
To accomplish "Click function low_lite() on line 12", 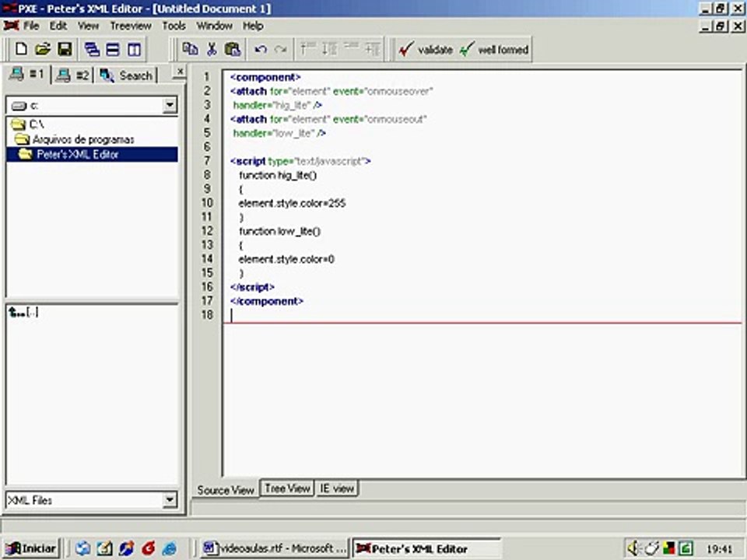I will 279,232.
